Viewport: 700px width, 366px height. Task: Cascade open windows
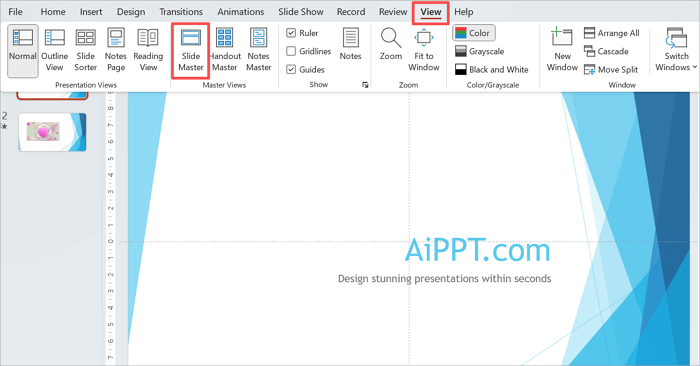pos(606,51)
